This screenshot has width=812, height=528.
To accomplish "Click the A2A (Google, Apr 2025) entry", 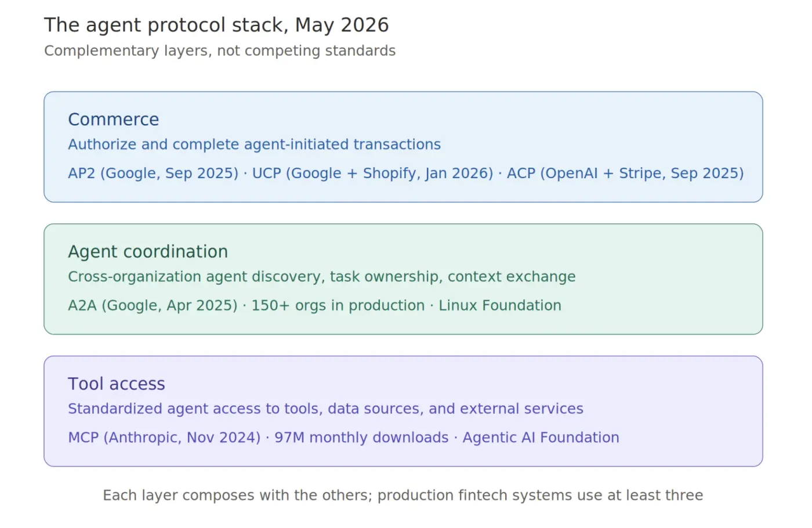I will click(153, 306).
